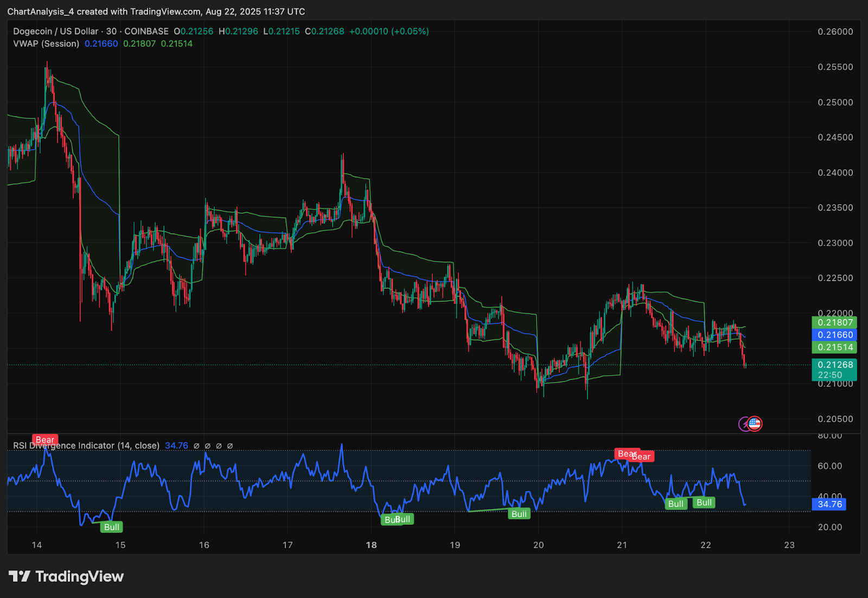Click the 0.25000 level on price axis
The width and height of the screenshot is (868, 598).
coord(835,102)
